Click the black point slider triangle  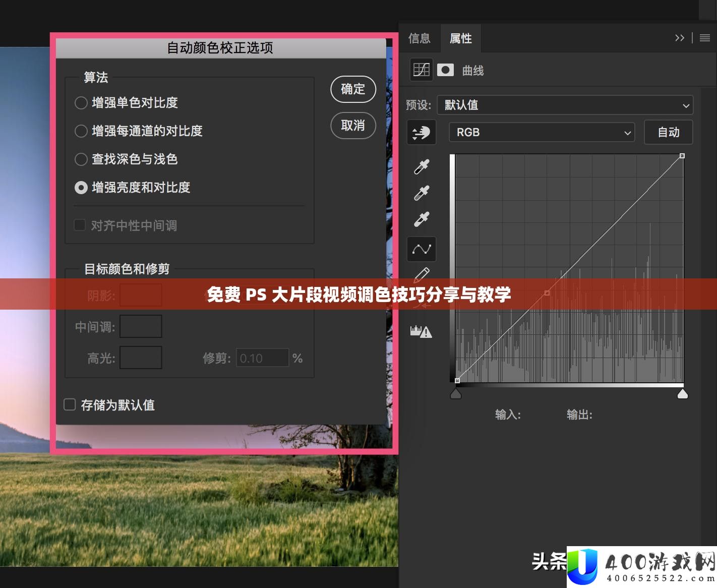456,393
